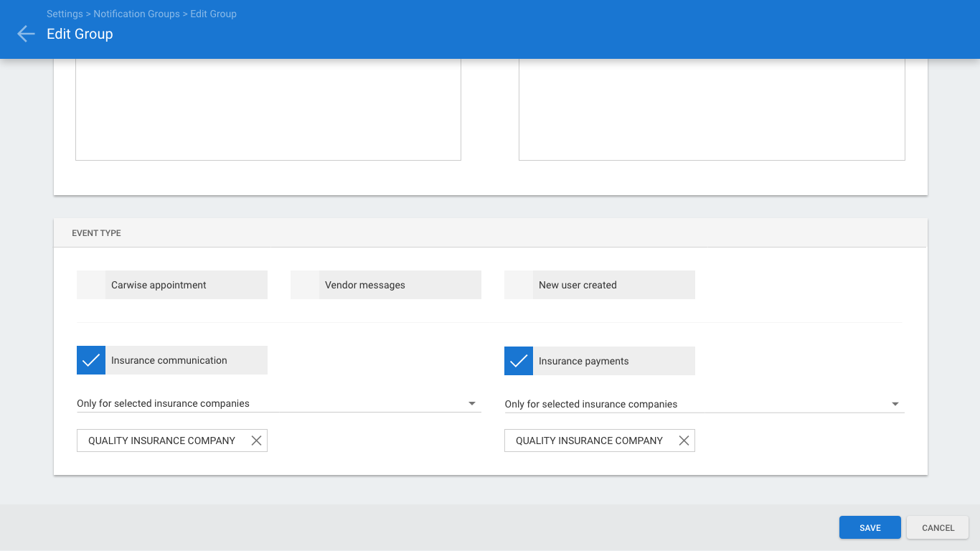Image resolution: width=980 pixels, height=551 pixels.
Task: Cancel editing the group
Action: coord(938,527)
